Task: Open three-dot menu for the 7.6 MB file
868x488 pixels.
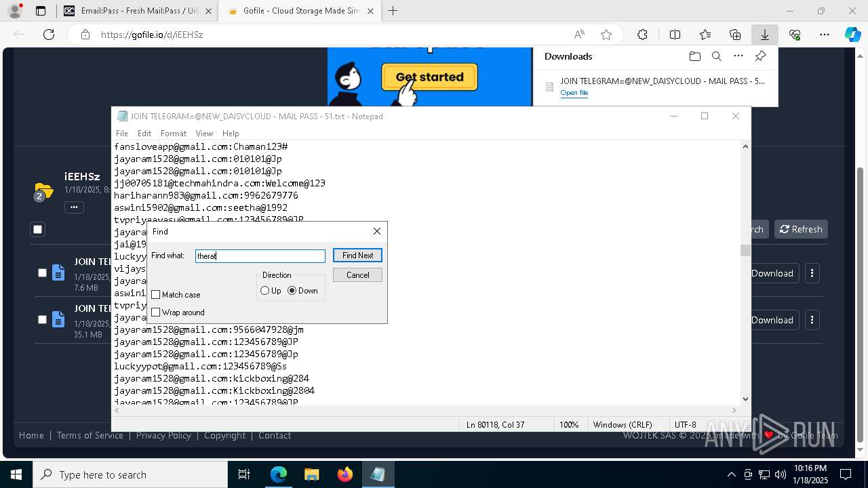Action: point(812,273)
